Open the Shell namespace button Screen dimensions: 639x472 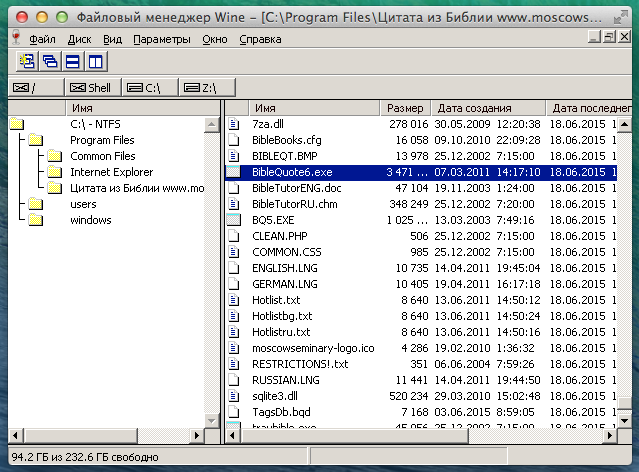(x=91, y=88)
